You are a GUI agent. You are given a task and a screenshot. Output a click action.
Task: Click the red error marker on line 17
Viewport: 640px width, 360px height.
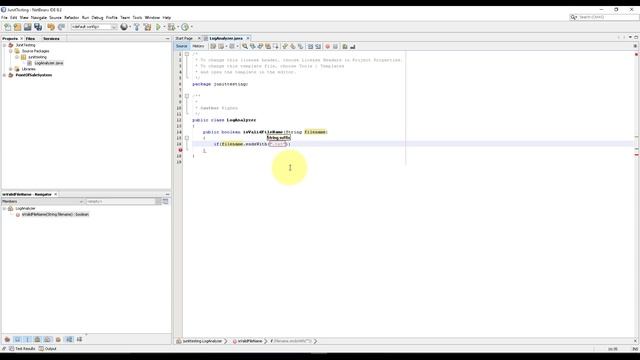click(x=180, y=150)
